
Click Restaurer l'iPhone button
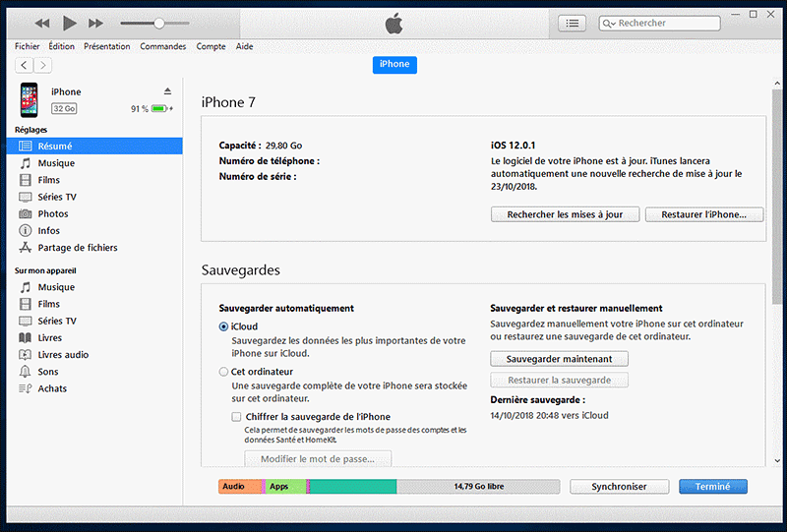(x=703, y=214)
